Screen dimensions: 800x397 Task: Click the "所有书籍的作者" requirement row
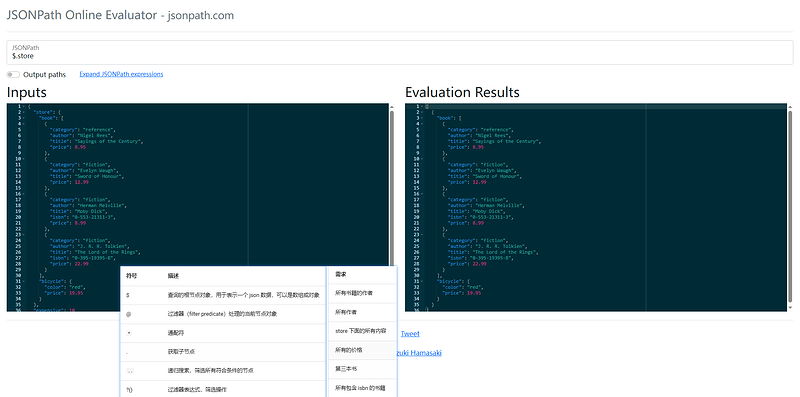click(362, 293)
